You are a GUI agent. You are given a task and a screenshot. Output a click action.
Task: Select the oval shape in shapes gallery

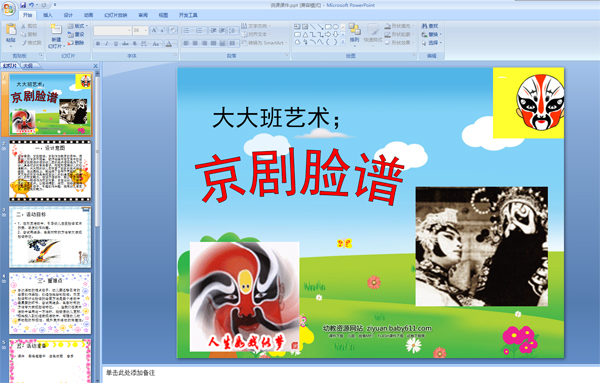(x=336, y=27)
